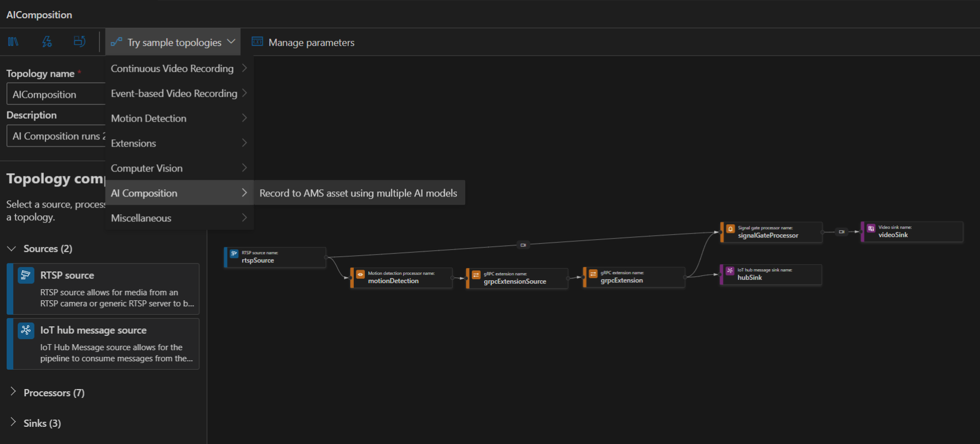Click camera icon on edge before videoSink
This screenshot has height=444, width=980.
pyautogui.click(x=842, y=232)
